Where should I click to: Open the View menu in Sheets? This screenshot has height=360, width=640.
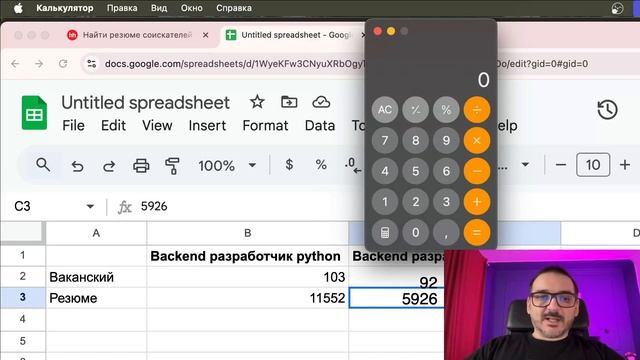(157, 125)
